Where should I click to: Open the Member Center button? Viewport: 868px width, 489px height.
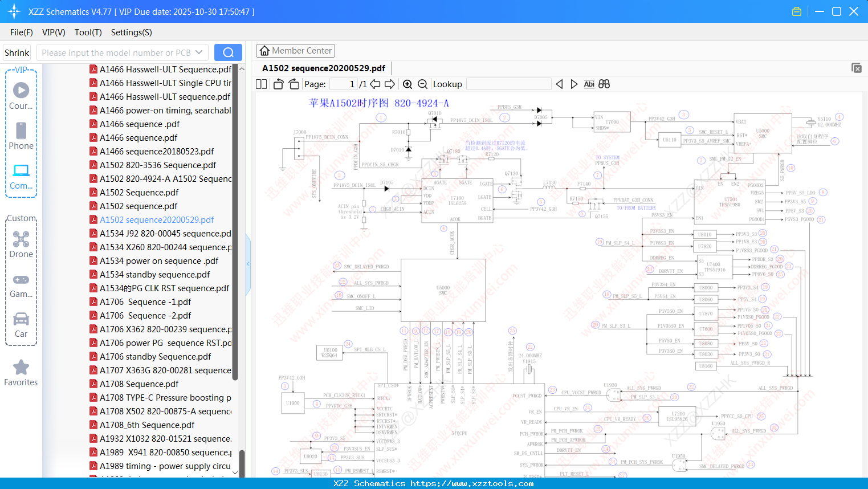tap(295, 51)
